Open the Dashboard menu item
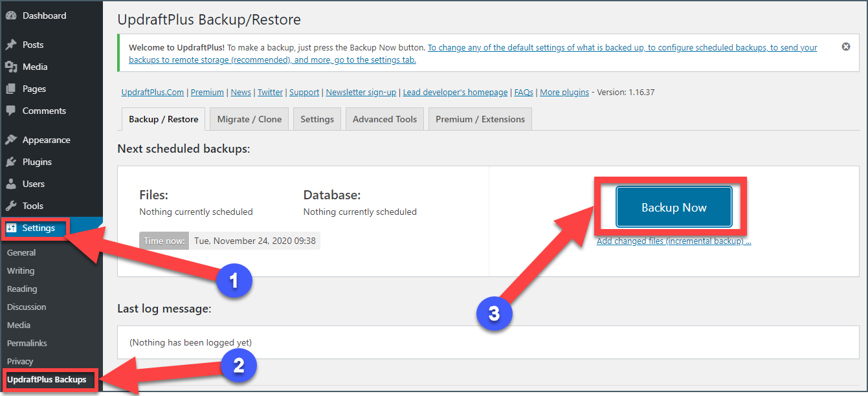This screenshot has width=868, height=396. pos(44,16)
